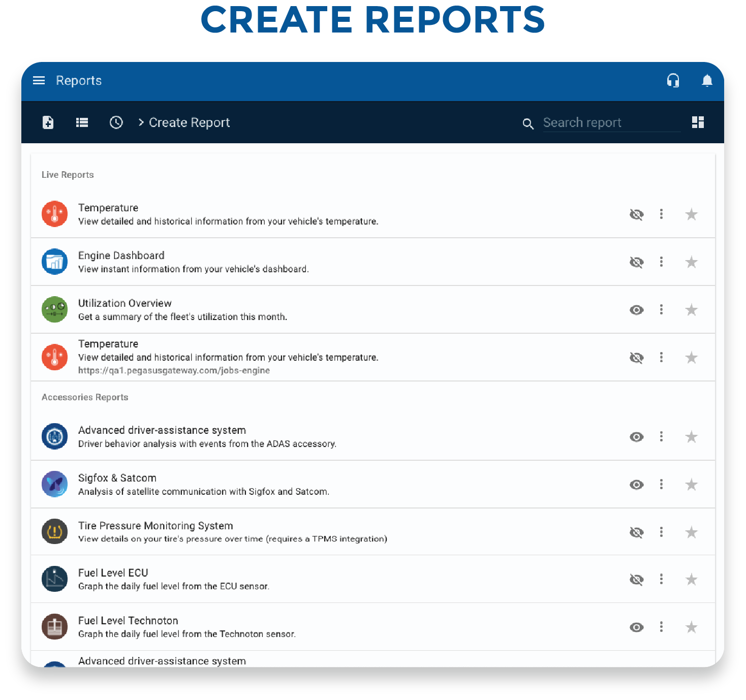Open the Utilization Overview report
Viewport: 746px width, 700px height.
click(125, 303)
